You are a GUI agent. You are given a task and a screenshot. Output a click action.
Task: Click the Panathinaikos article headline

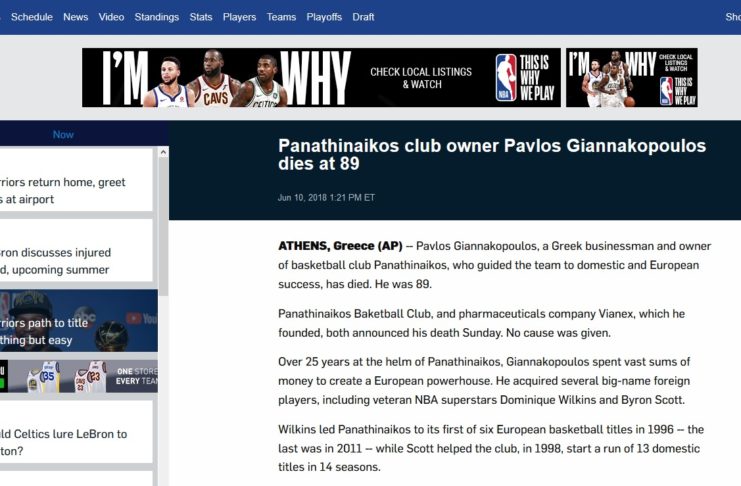[491, 156]
